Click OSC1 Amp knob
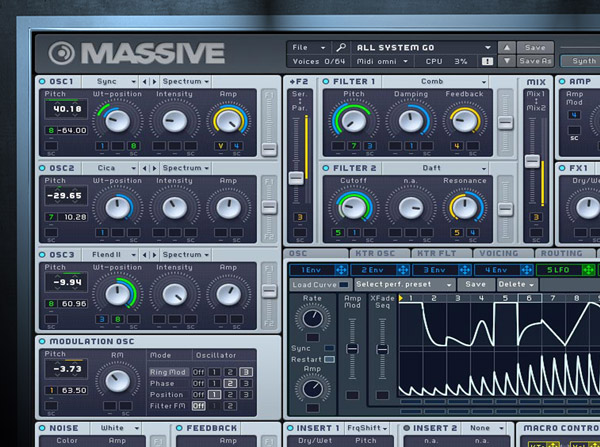The width and height of the screenshot is (600, 447). click(228, 121)
